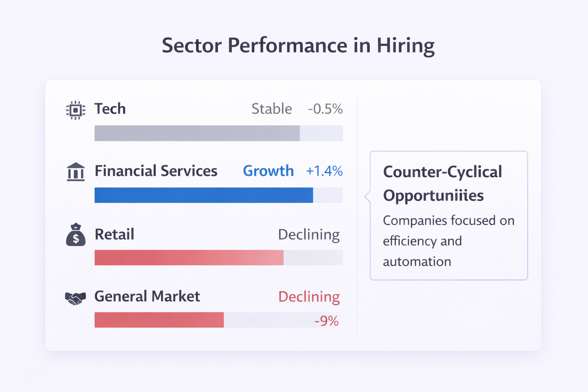Click the red General Market bar
The image size is (588, 392).
159,320
